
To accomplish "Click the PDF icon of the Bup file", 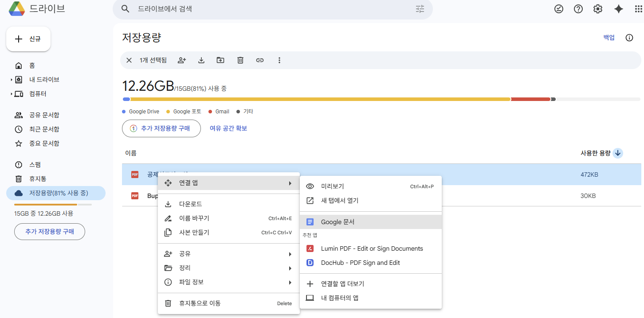I will 135,196.
